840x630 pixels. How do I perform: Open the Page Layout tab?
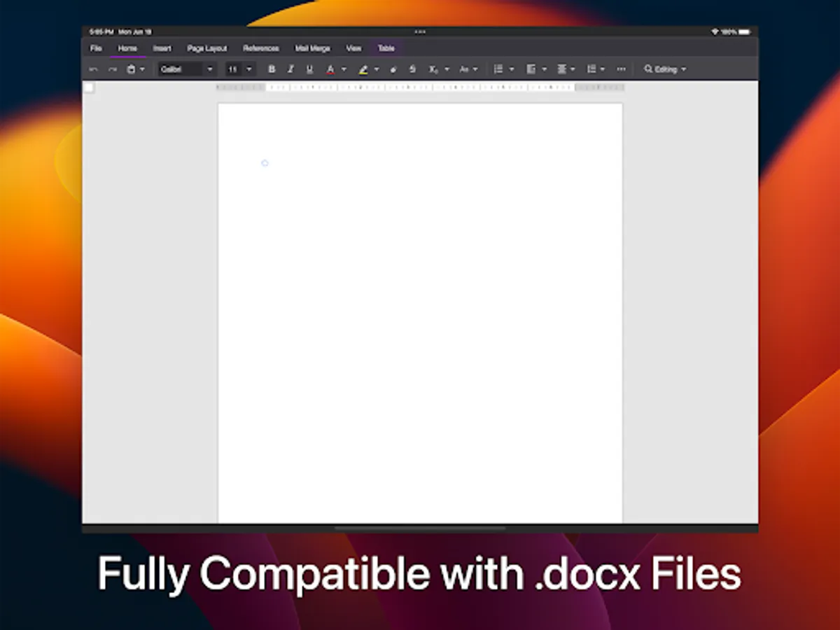[207, 48]
